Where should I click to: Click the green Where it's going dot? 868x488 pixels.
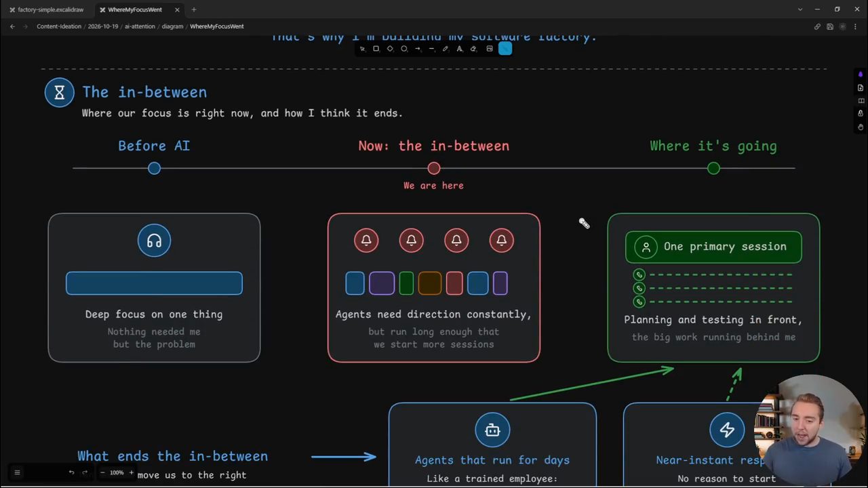click(x=713, y=168)
